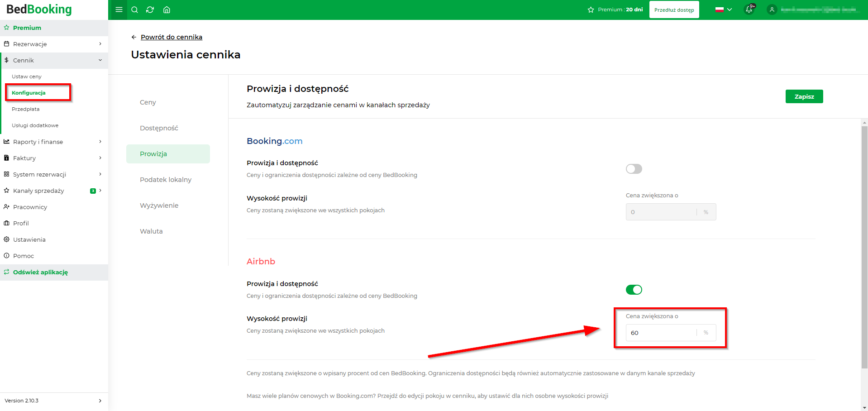
Task: Open search with the magnifier icon
Action: tap(134, 10)
